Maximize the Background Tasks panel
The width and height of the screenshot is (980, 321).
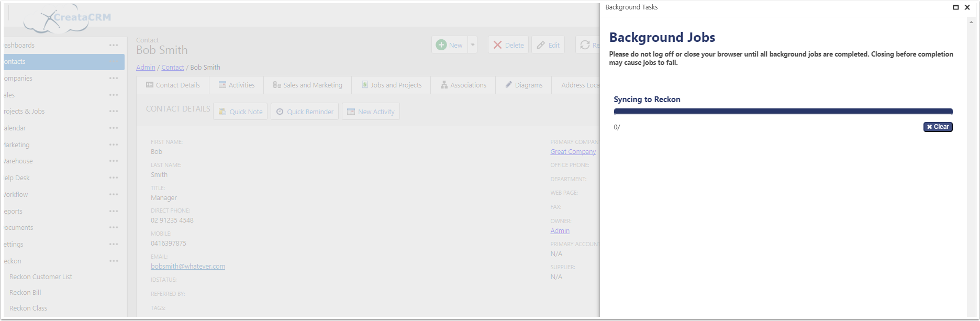pos(956,7)
